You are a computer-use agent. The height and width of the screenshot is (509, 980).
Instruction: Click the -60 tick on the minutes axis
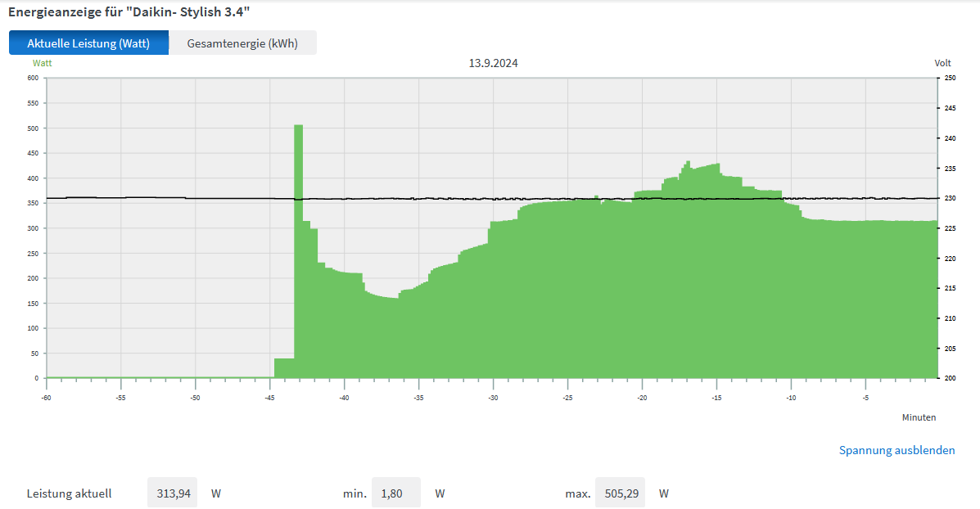pyautogui.click(x=47, y=398)
